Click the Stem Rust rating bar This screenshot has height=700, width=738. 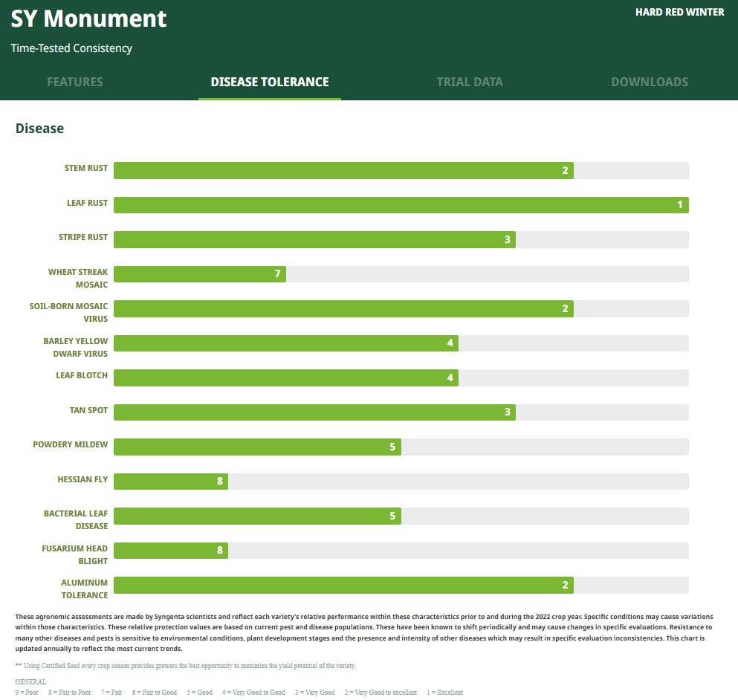[401, 170]
